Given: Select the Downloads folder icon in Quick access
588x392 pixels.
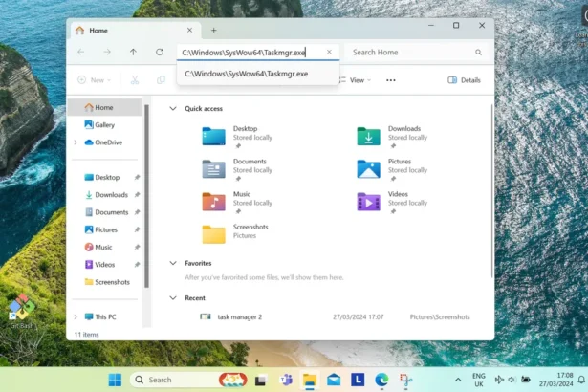Looking at the screenshot, I should [369, 137].
